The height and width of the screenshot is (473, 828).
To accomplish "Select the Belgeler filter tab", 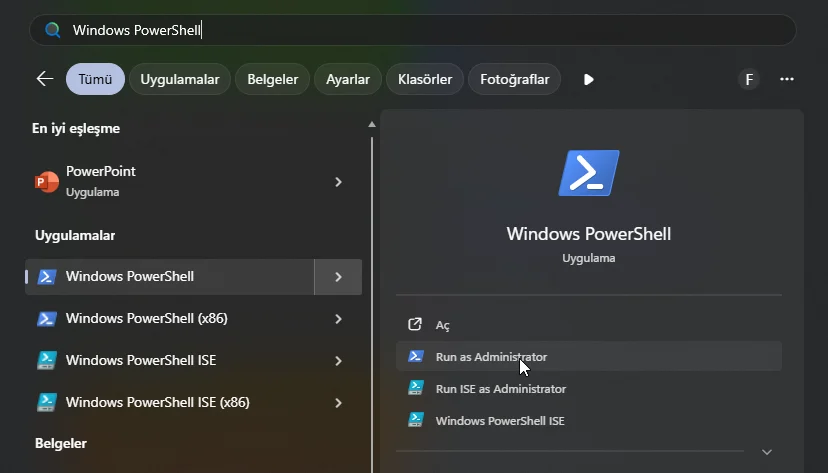I will pos(272,79).
